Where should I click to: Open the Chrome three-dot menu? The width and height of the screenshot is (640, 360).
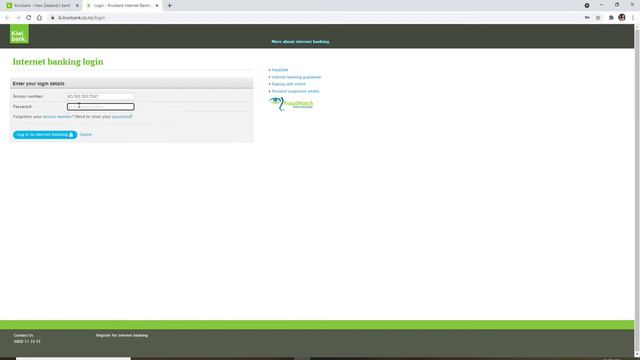pos(633,18)
